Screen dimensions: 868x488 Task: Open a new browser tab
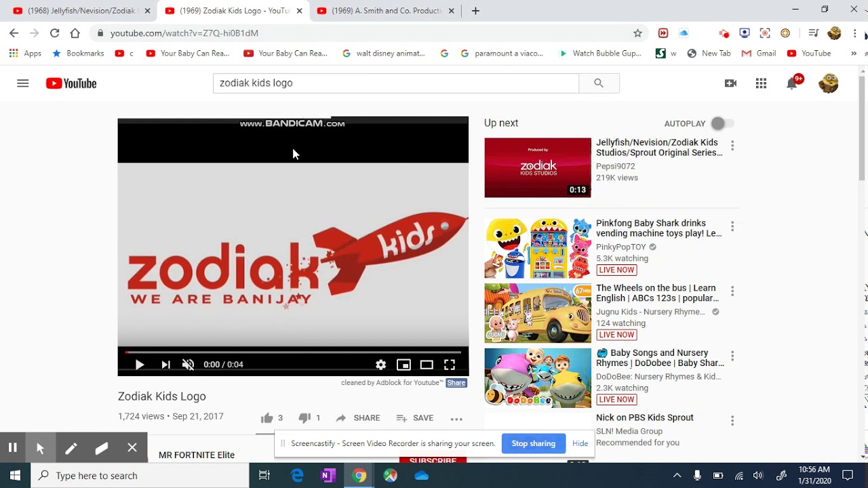[x=475, y=11]
